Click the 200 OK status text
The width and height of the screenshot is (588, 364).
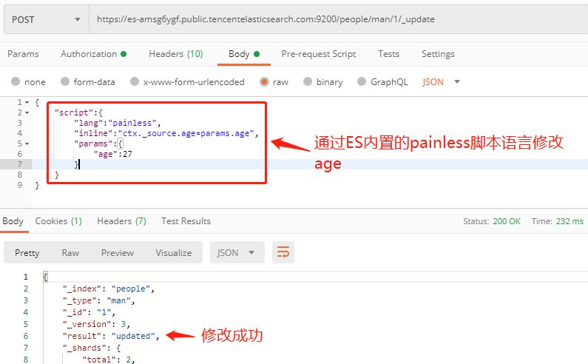click(506, 221)
